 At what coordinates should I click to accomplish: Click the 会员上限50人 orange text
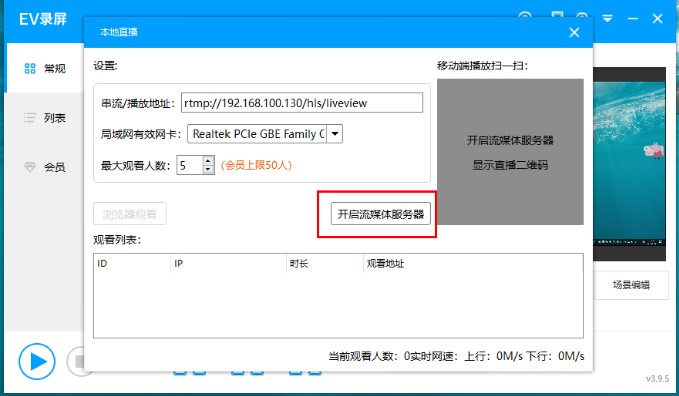coord(256,165)
